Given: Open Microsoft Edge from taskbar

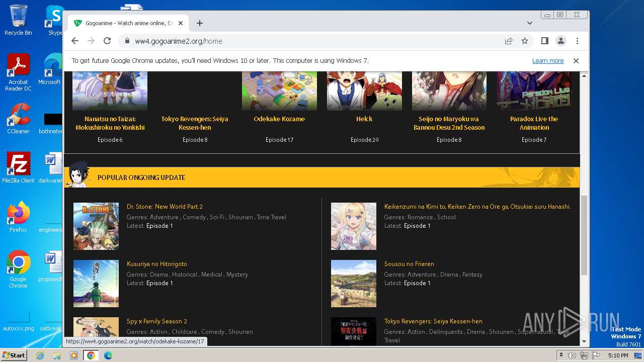Looking at the screenshot, I should coord(108,355).
